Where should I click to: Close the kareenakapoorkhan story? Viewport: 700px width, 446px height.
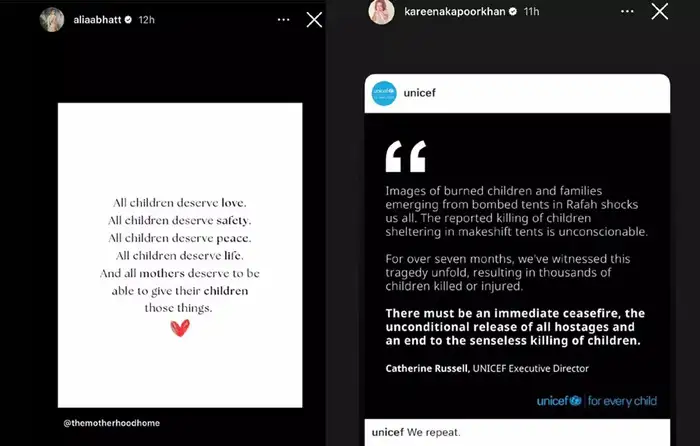[659, 12]
